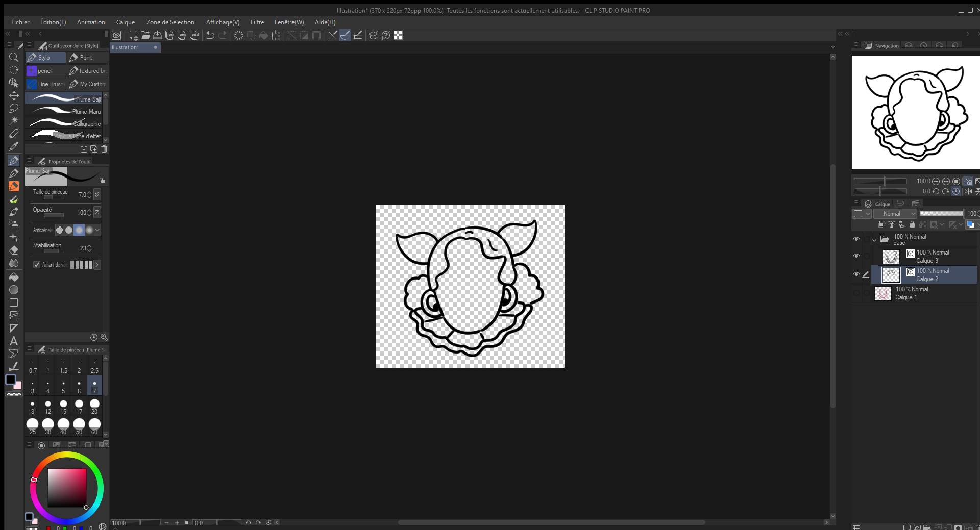Image resolution: width=980 pixels, height=530 pixels.
Task: Open canvas tab list dropdown arrow
Action: click(x=833, y=47)
